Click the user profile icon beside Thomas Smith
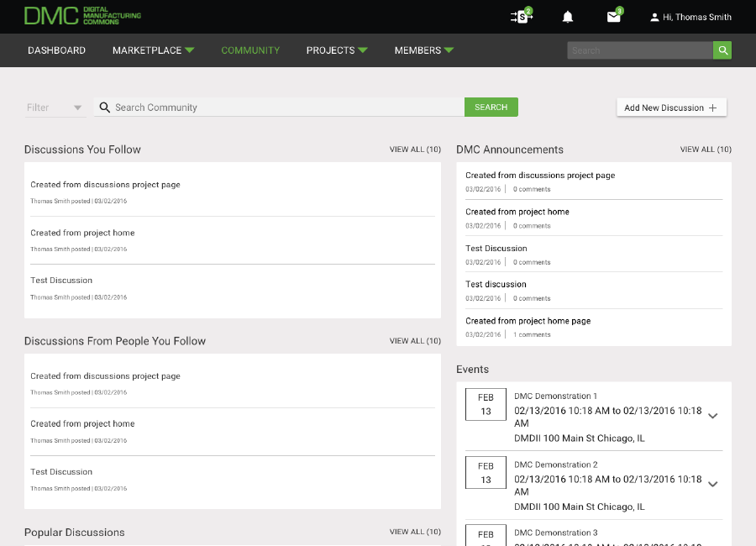 coord(654,18)
